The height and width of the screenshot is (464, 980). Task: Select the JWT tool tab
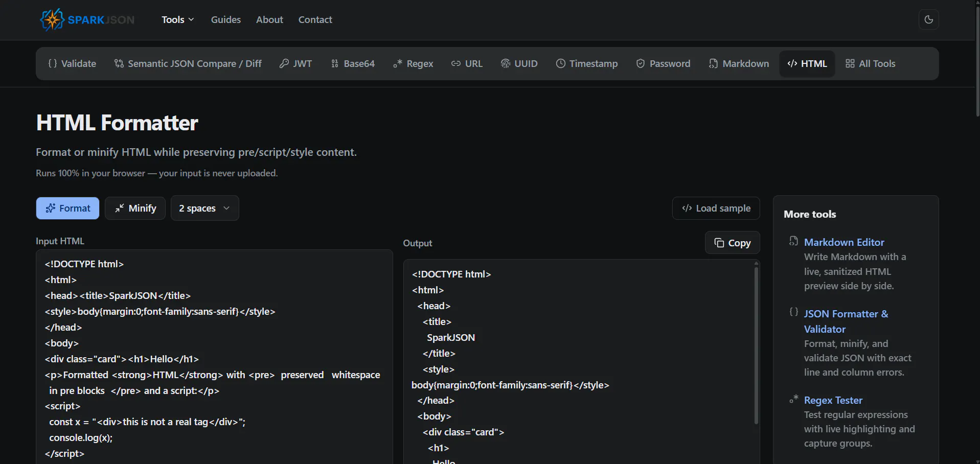click(295, 63)
